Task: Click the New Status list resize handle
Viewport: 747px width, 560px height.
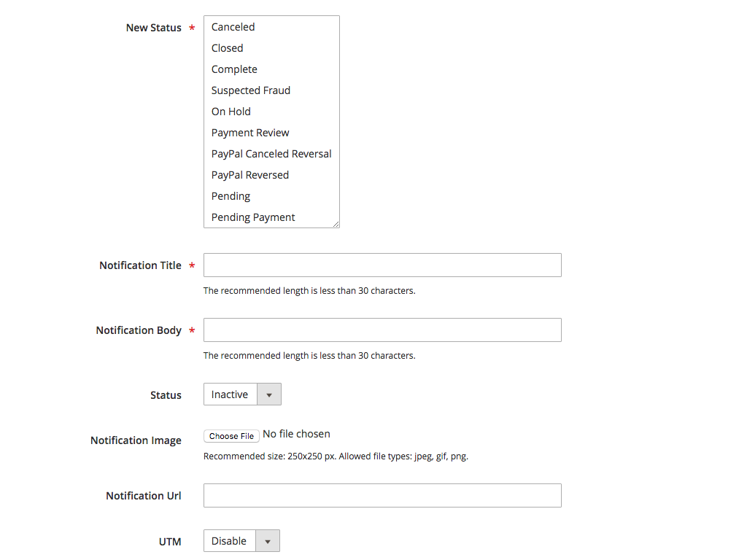Action: coord(336,225)
